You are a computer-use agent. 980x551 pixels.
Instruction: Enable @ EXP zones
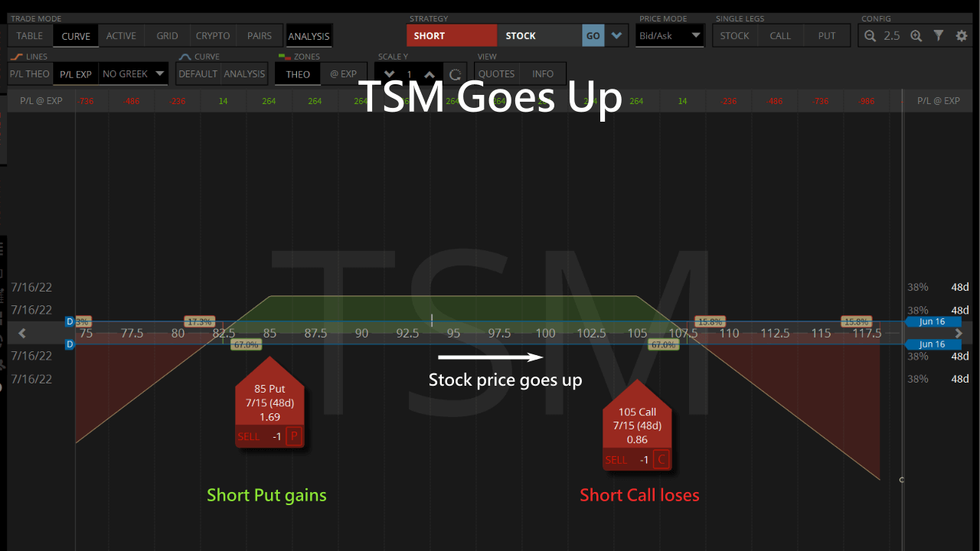pos(344,74)
